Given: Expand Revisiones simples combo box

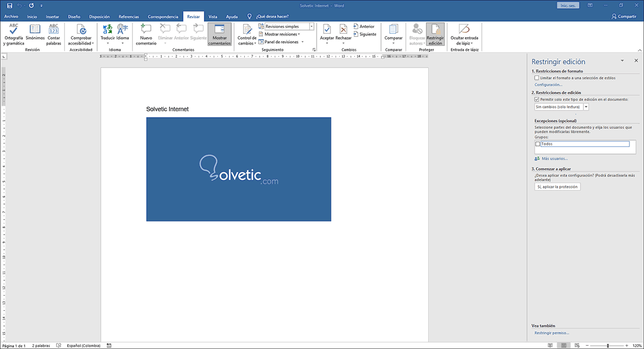Looking at the screenshot, I should (x=312, y=26).
